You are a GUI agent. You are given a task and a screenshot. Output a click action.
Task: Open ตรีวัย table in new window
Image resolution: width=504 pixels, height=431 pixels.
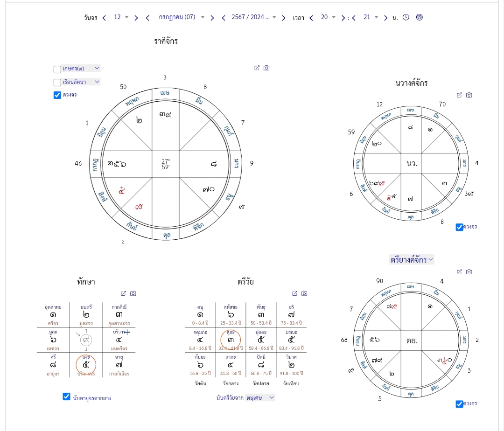coord(295,293)
